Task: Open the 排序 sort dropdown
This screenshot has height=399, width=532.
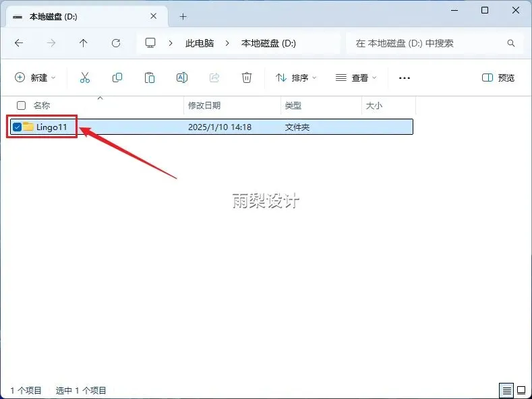Action: point(295,78)
